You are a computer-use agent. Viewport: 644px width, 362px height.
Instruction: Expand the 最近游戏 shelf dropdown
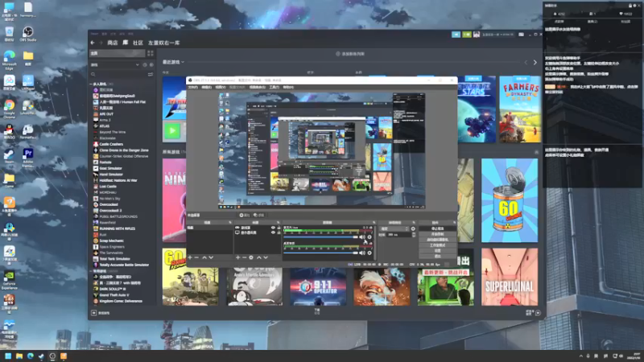pyautogui.click(x=183, y=62)
